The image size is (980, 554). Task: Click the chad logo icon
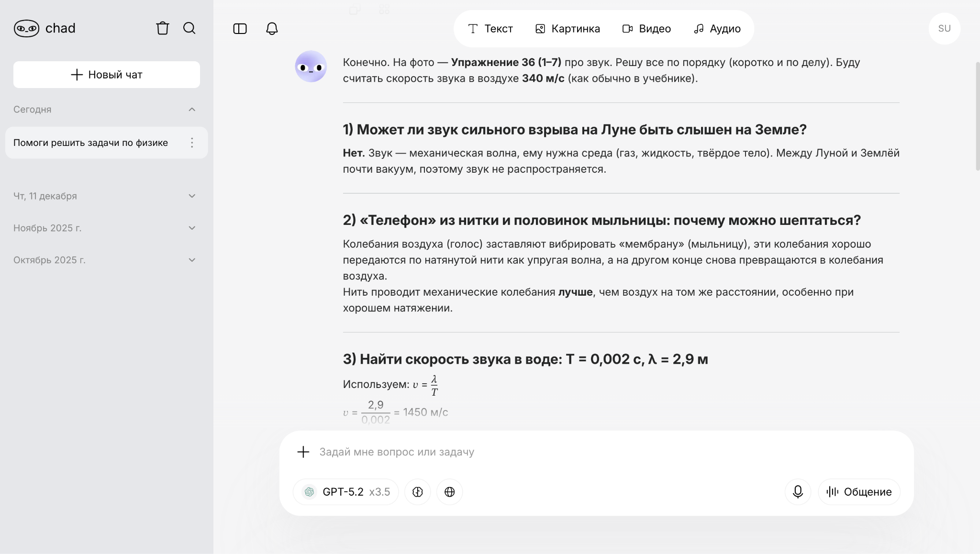[x=26, y=28]
